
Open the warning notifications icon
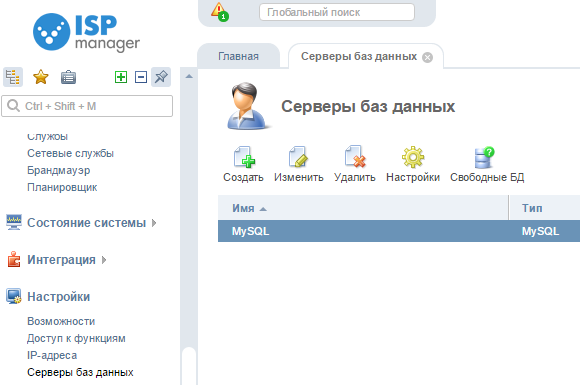[220, 12]
